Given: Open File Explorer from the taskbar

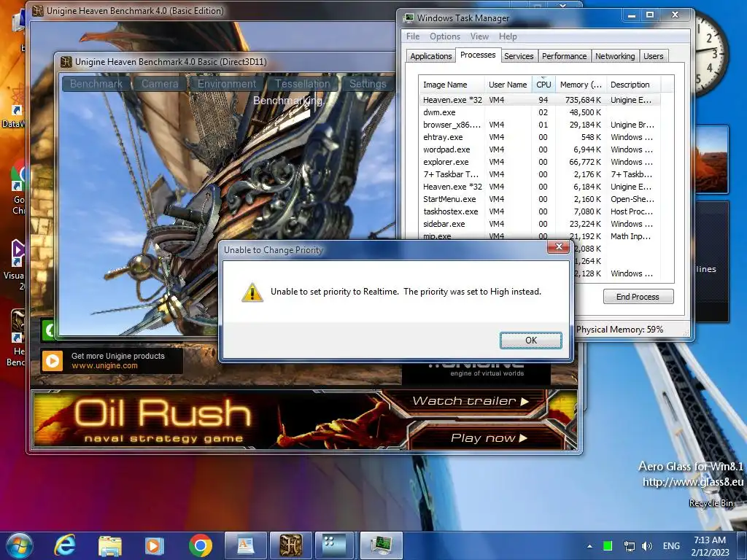Looking at the screenshot, I should pos(110,545).
